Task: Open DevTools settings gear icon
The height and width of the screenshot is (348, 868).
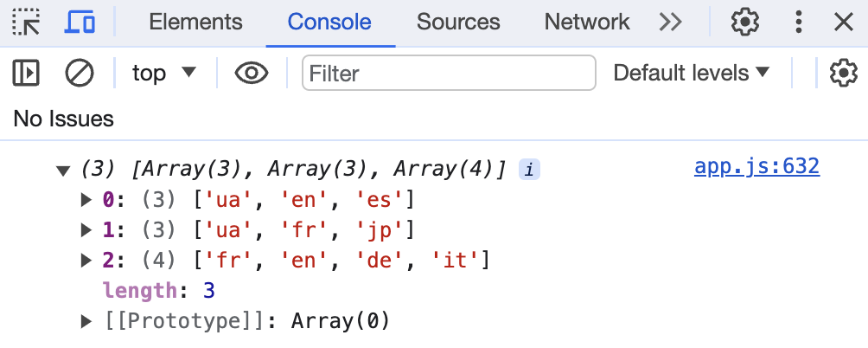Action: (x=744, y=23)
